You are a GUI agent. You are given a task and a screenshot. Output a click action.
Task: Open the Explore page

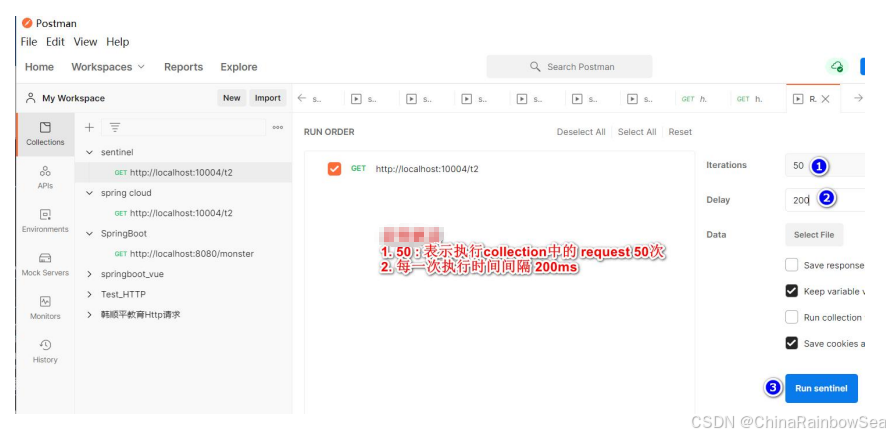tap(238, 67)
